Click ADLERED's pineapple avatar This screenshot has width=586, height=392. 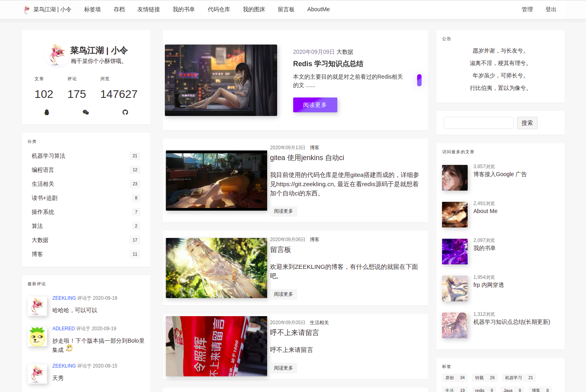37,336
